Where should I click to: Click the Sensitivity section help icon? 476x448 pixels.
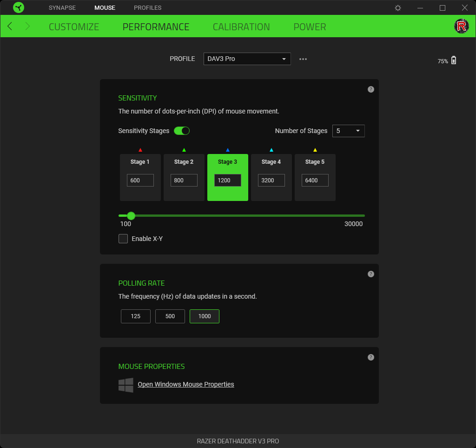[370, 89]
